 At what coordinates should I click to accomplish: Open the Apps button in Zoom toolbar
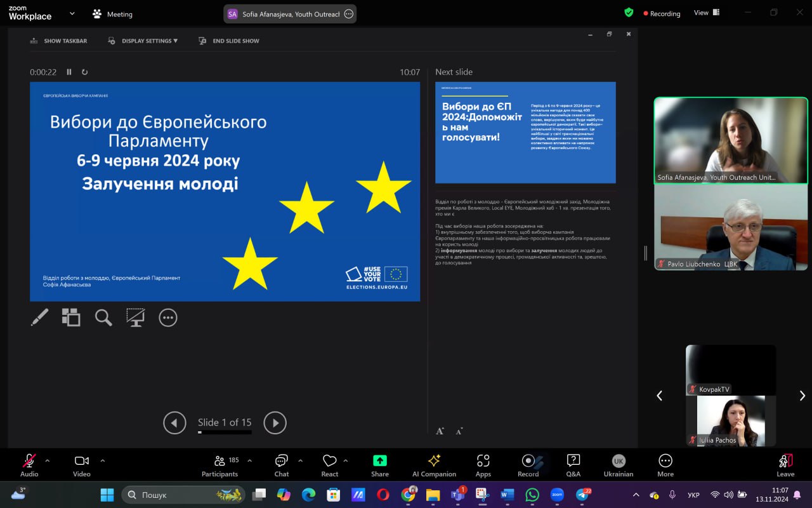tap(483, 465)
